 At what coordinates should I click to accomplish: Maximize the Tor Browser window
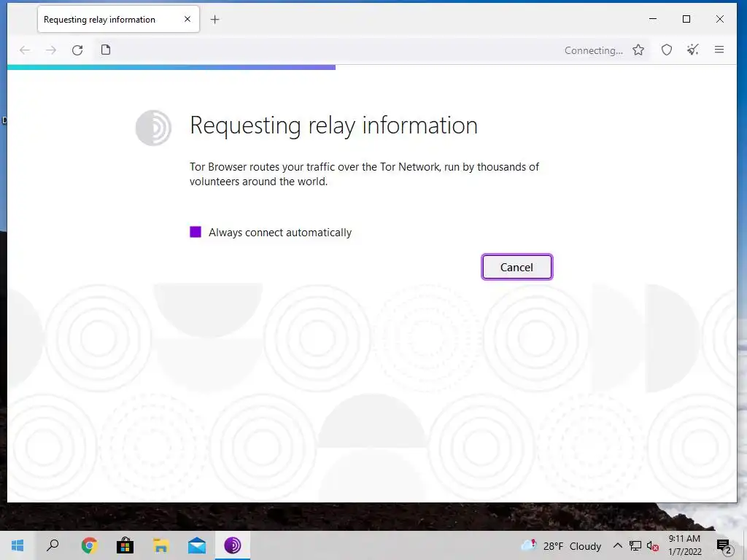[686, 19]
